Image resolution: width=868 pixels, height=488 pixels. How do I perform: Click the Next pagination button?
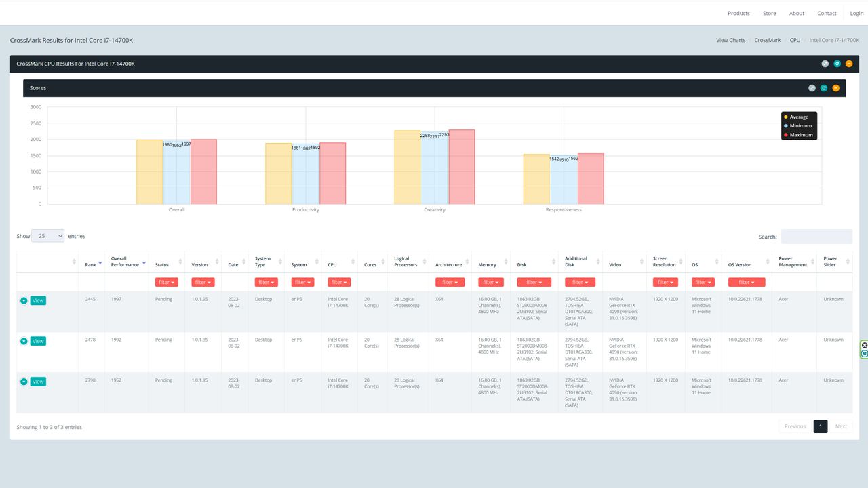click(x=841, y=426)
